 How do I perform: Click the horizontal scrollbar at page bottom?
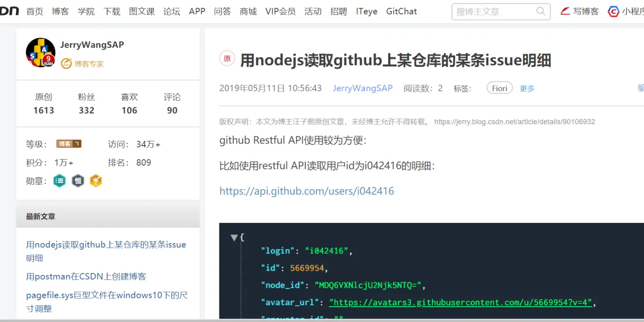pos(322,320)
